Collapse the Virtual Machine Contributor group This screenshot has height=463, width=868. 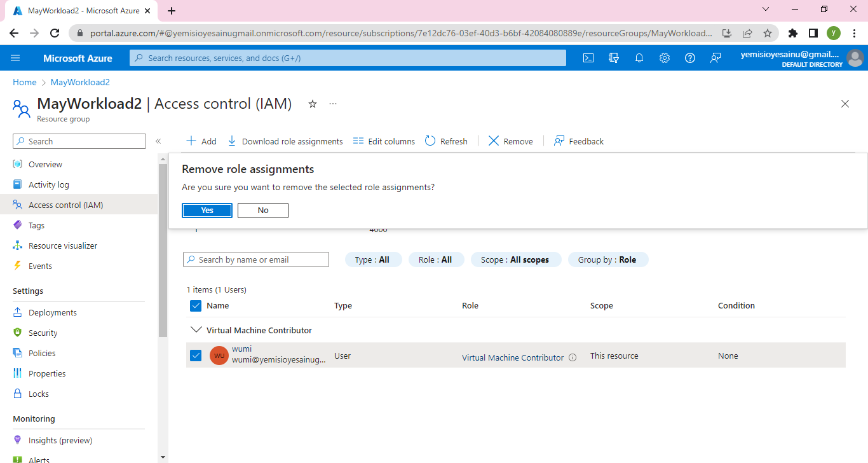196,330
